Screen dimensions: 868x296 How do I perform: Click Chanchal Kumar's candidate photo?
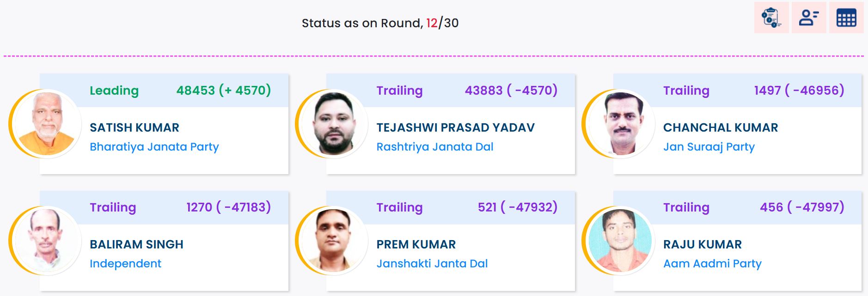pyautogui.click(x=620, y=123)
